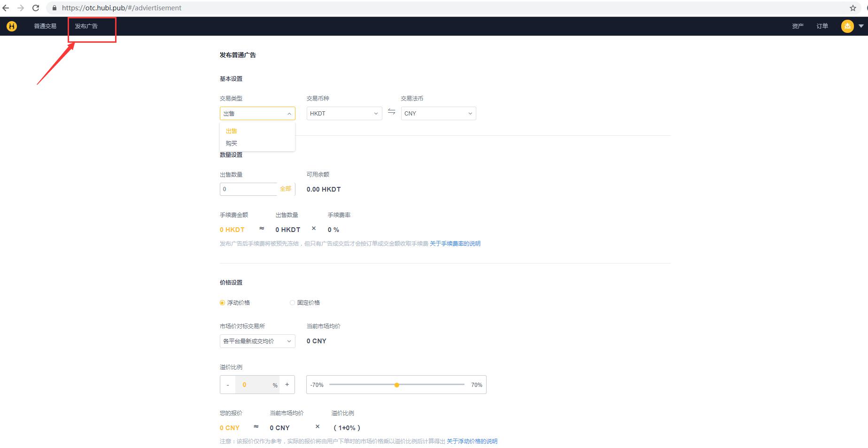Open the 普通交易 menu item
The image size is (868, 448).
pos(45,26)
